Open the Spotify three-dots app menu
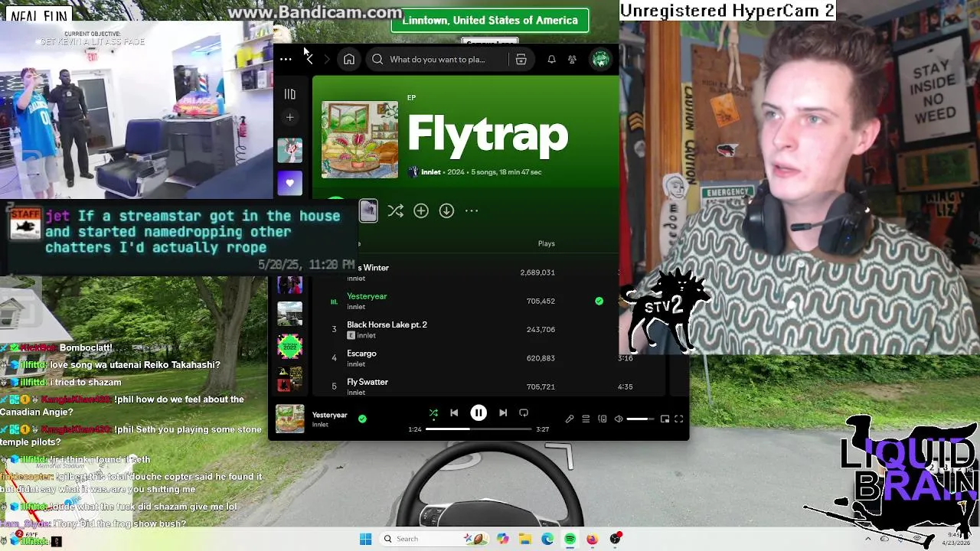The width and height of the screenshot is (980, 551). [286, 59]
